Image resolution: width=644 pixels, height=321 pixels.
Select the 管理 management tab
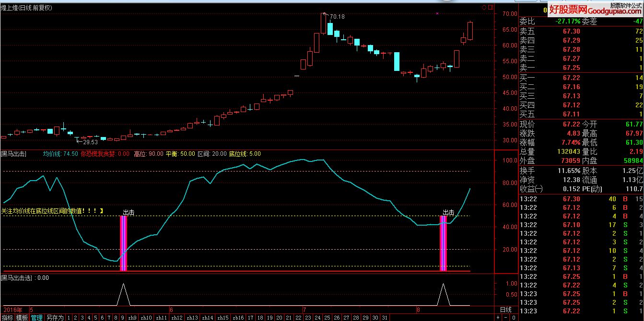(x=36, y=317)
